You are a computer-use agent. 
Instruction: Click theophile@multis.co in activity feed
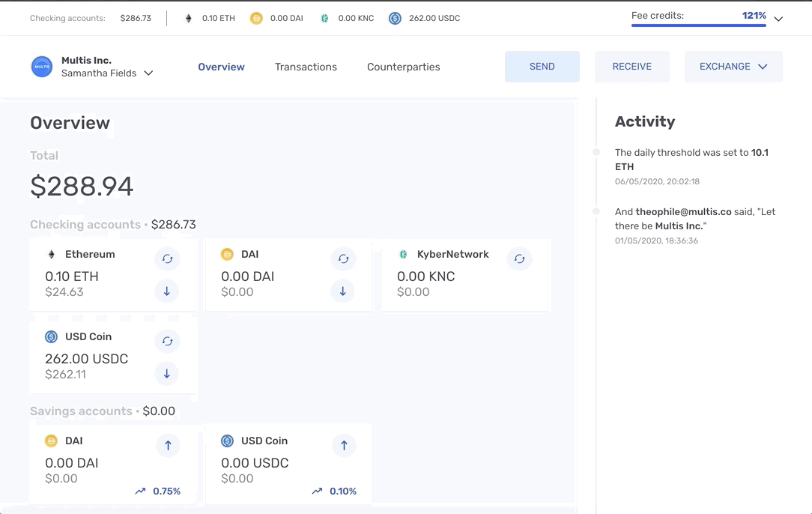pos(684,212)
